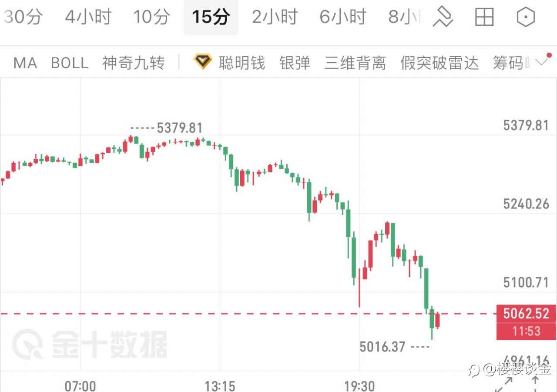Image resolution: width=557 pixels, height=392 pixels.
Task: Enable the 银弹 indicator
Action: point(295,63)
